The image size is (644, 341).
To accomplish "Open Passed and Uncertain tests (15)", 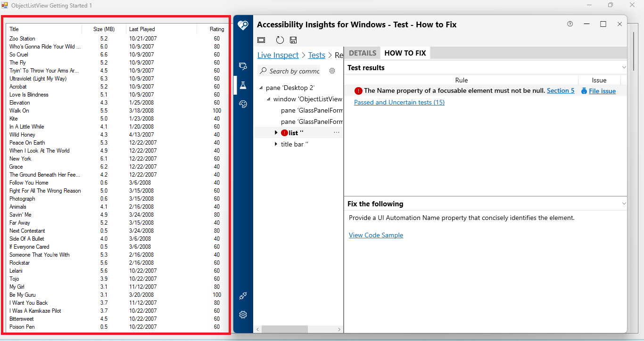I will (x=399, y=102).
